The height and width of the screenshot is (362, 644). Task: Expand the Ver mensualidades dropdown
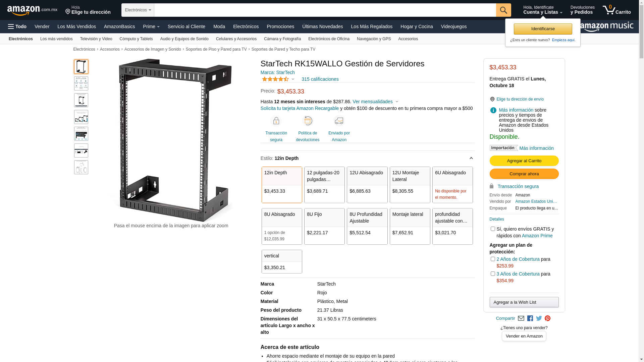pyautogui.click(x=375, y=102)
